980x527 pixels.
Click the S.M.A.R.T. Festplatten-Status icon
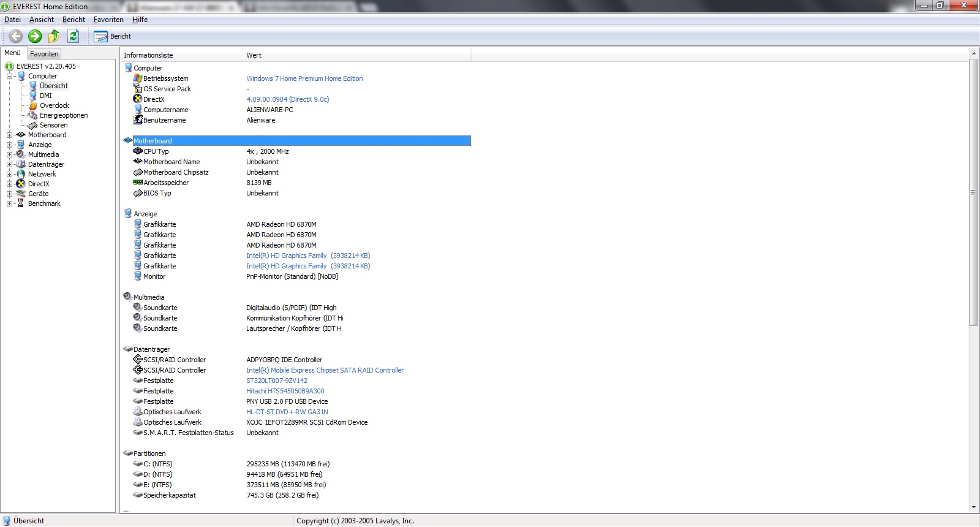(x=138, y=432)
